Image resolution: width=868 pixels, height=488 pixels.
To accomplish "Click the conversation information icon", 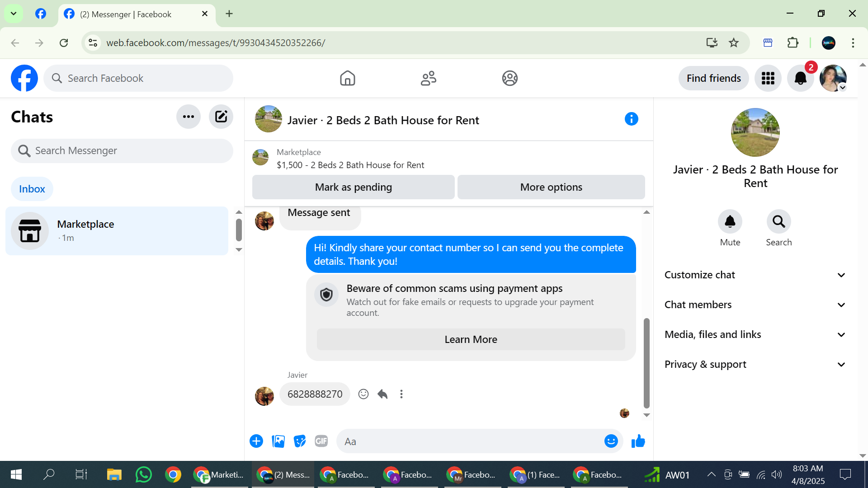I will click(x=631, y=119).
